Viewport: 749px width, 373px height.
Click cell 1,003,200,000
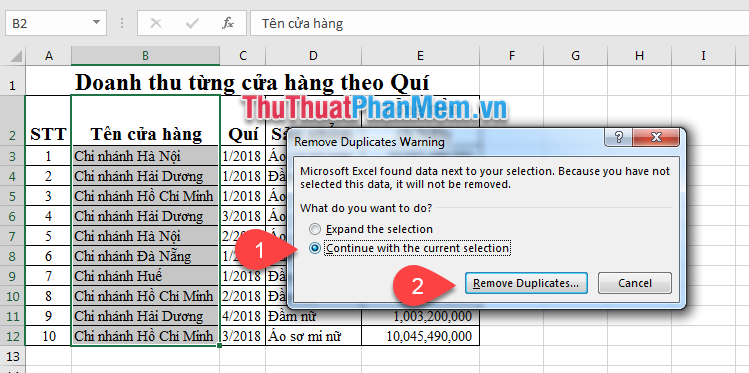coord(420,316)
